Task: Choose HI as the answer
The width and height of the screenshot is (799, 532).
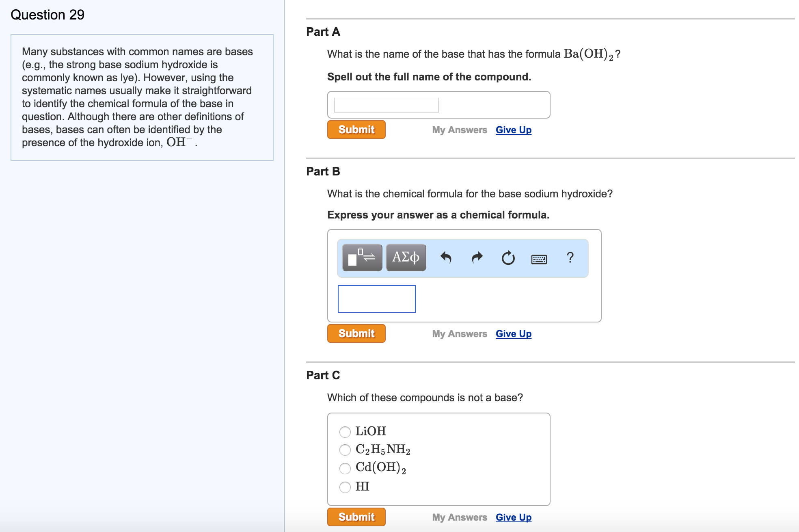Action: click(345, 486)
